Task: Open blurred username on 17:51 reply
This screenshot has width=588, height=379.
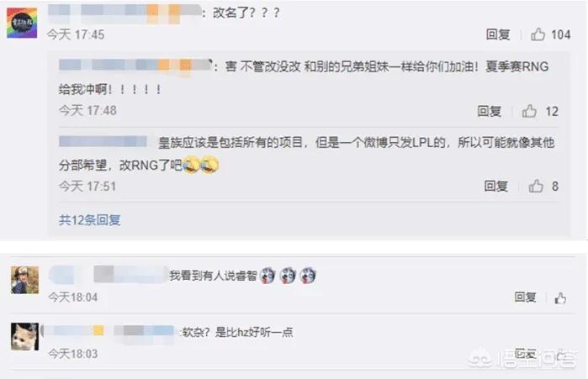Action: point(103,141)
